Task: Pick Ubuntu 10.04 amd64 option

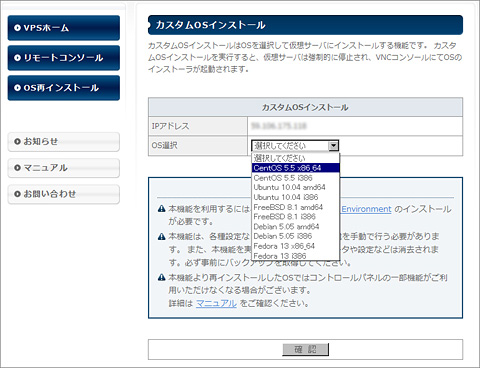Action: pos(296,187)
